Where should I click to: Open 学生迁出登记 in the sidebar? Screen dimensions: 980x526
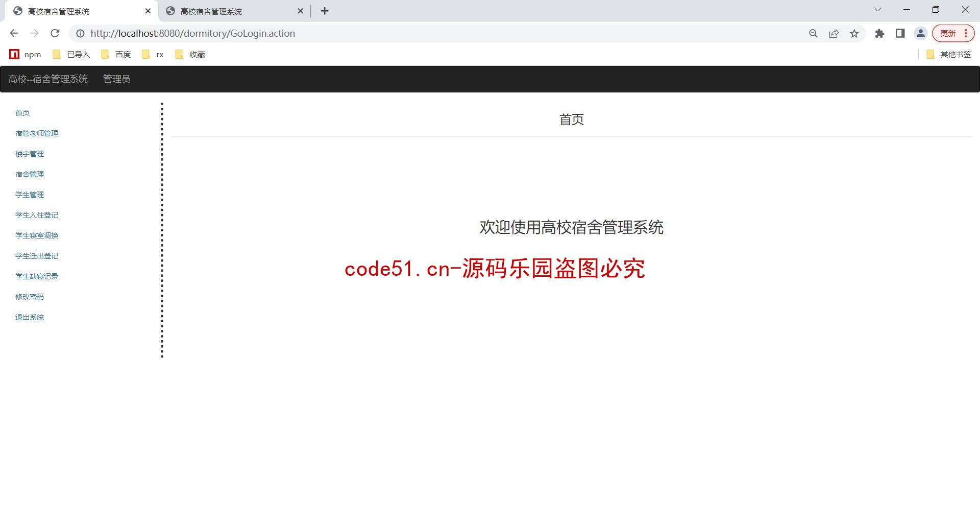coord(37,256)
